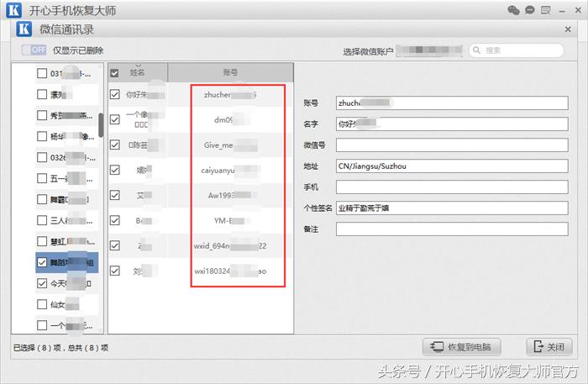The image size is (588, 384).
Task: Click the search magnifier icon
Action: (x=476, y=50)
